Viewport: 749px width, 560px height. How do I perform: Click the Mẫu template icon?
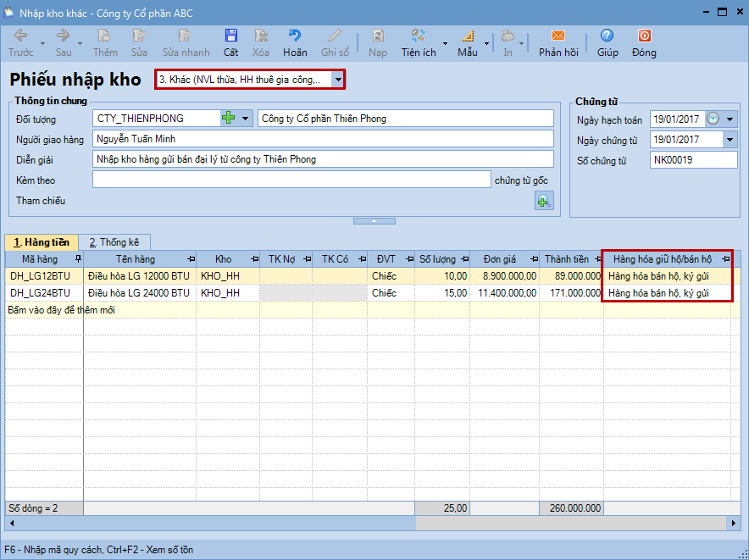[x=468, y=36]
